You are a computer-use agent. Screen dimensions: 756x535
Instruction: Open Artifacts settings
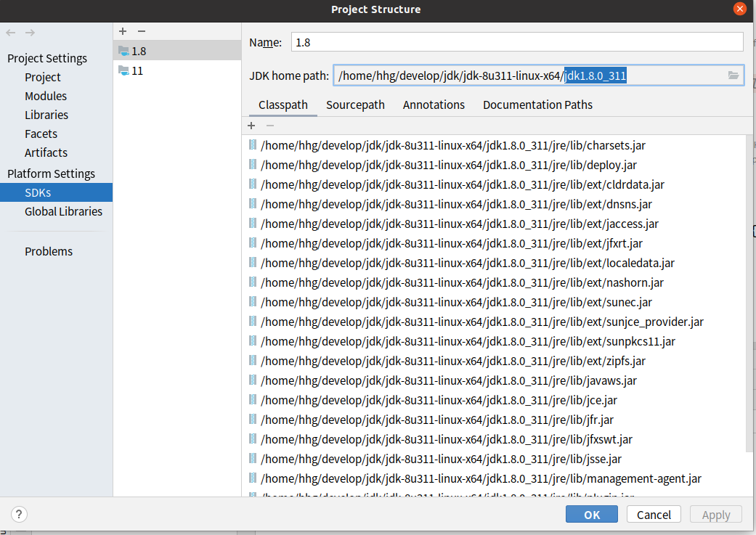46,152
